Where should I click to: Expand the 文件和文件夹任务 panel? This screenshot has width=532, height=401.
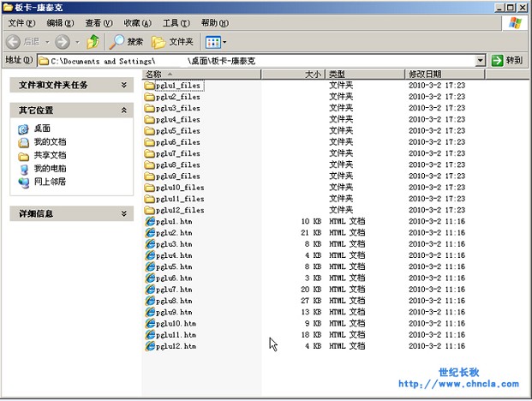(124, 85)
